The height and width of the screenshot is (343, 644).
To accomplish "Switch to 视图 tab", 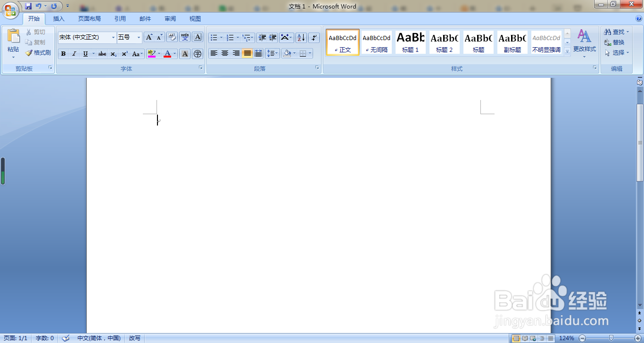I will pos(195,19).
